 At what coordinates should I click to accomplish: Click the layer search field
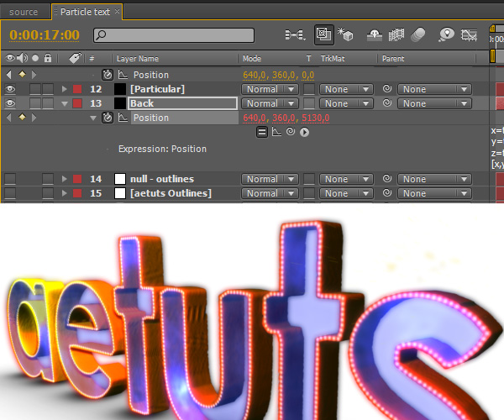[x=174, y=35]
